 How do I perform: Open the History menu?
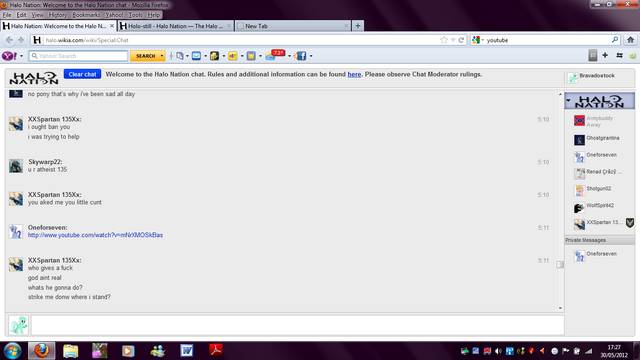pos(58,15)
